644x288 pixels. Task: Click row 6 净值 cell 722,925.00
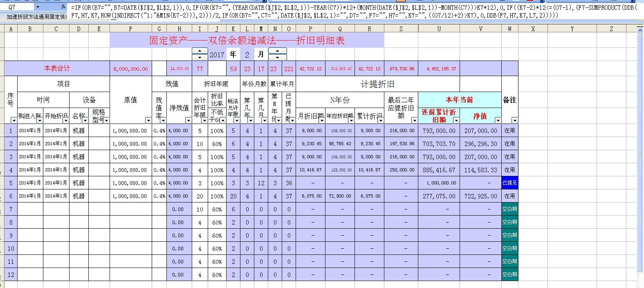pyautogui.click(x=480, y=196)
